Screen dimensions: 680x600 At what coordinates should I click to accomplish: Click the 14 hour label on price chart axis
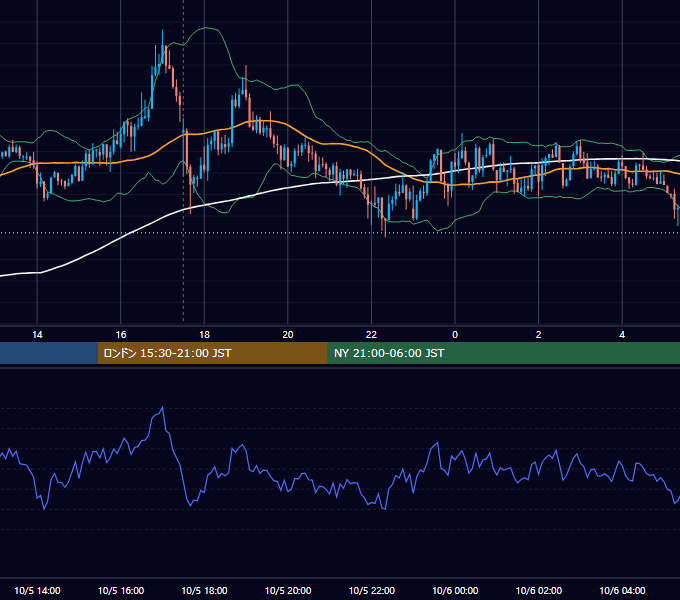click(37, 335)
